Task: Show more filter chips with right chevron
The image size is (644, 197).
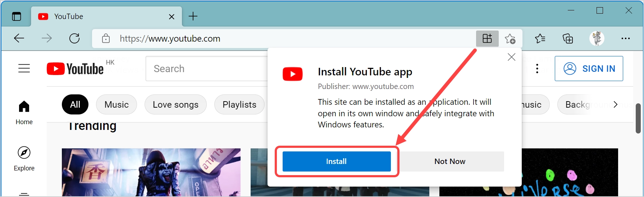Action: tap(615, 104)
